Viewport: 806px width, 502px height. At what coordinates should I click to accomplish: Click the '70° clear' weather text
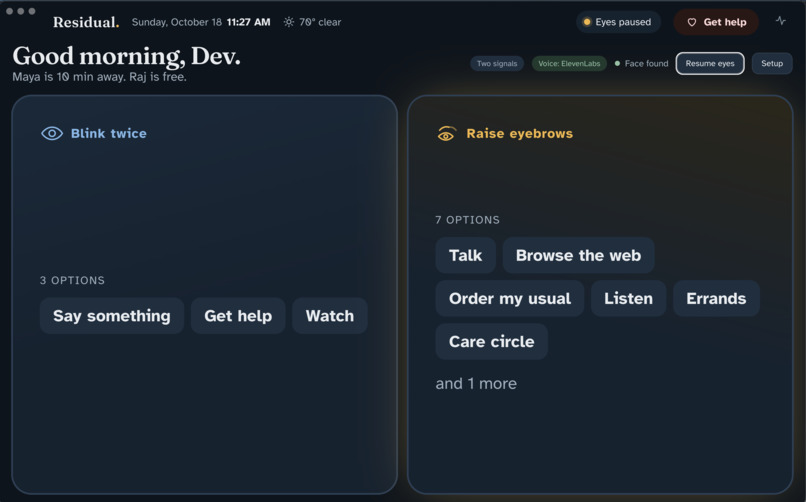point(320,22)
